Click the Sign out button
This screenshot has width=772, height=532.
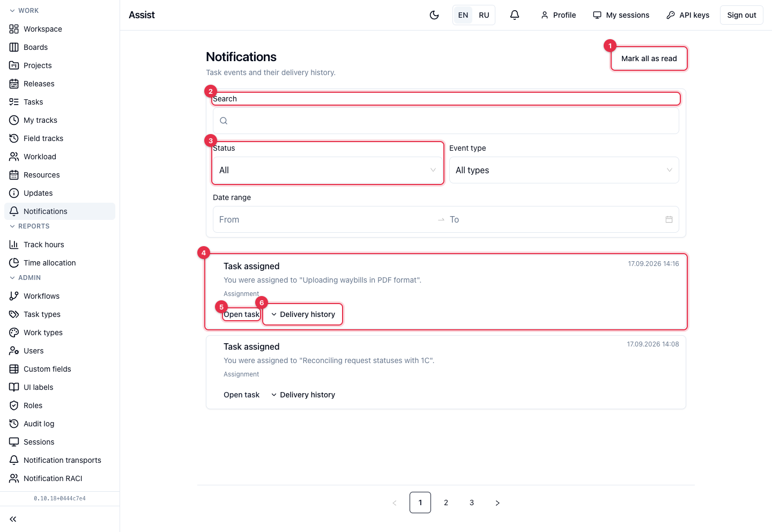(741, 15)
